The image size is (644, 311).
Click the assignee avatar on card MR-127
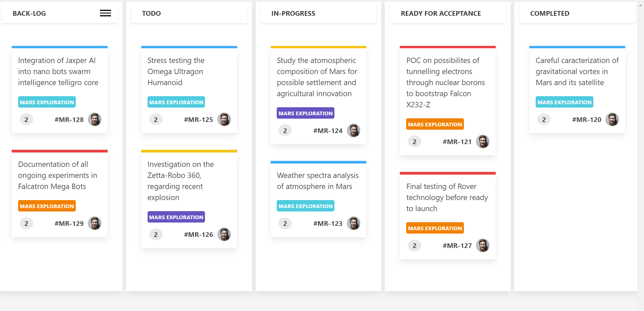pos(483,245)
